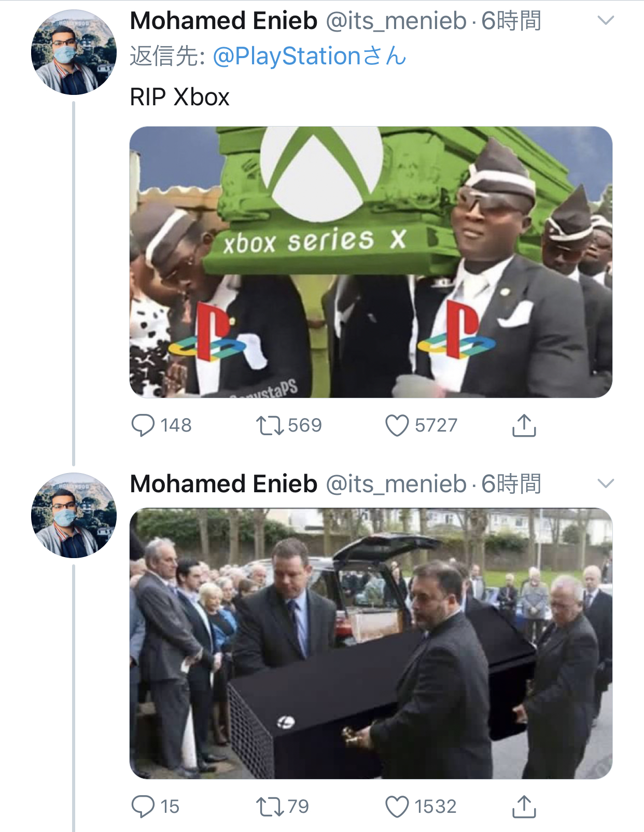Screen dimensions: 644x832
Task: Open the first tweet's profile avatar
Action: 74,52
